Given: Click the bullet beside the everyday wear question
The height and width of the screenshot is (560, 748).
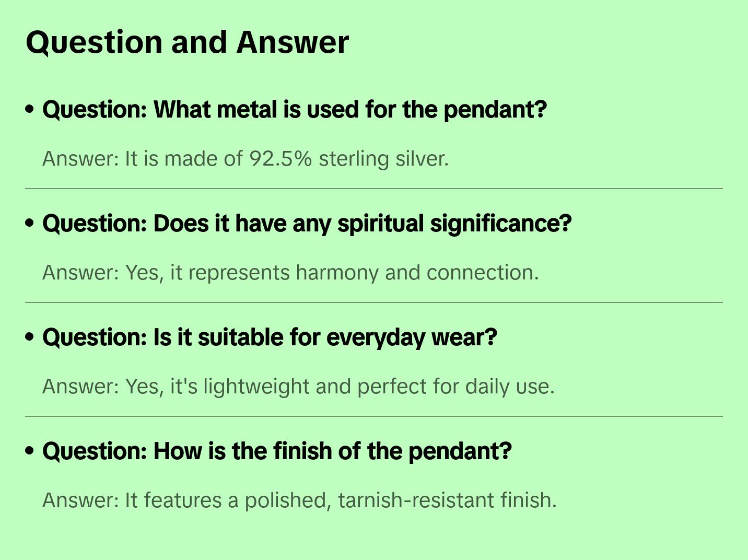Looking at the screenshot, I should click(x=30, y=337).
